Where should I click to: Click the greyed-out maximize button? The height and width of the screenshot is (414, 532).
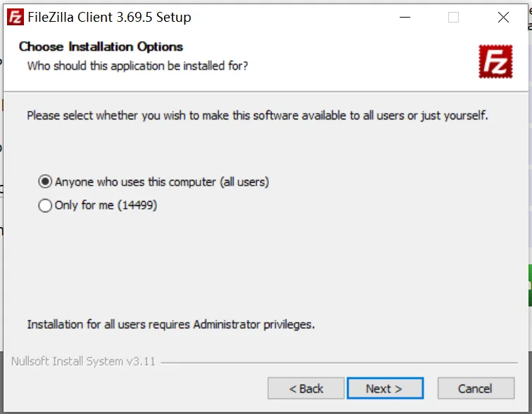453,18
